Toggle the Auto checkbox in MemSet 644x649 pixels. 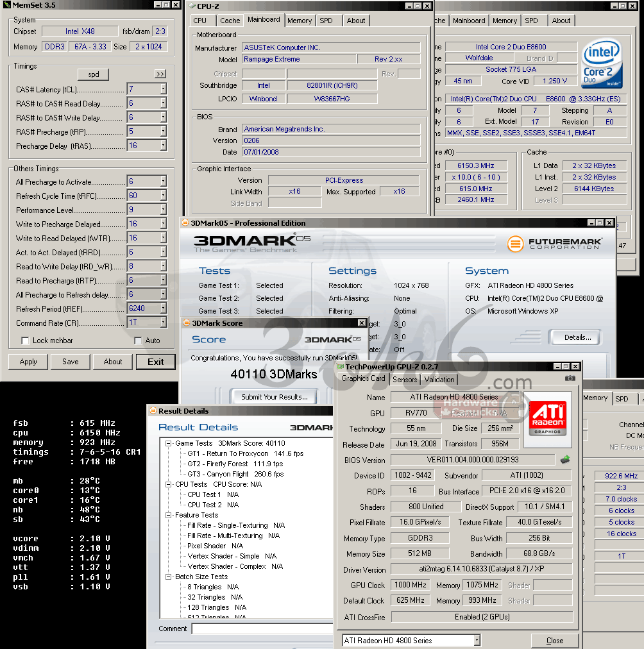point(138,341)
